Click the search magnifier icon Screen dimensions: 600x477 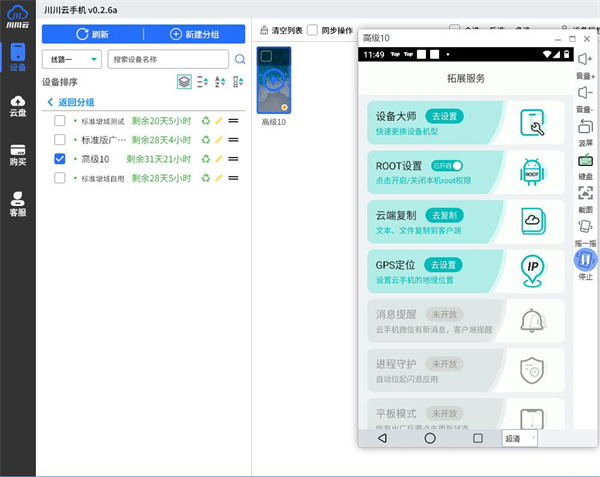coord(240,59)
